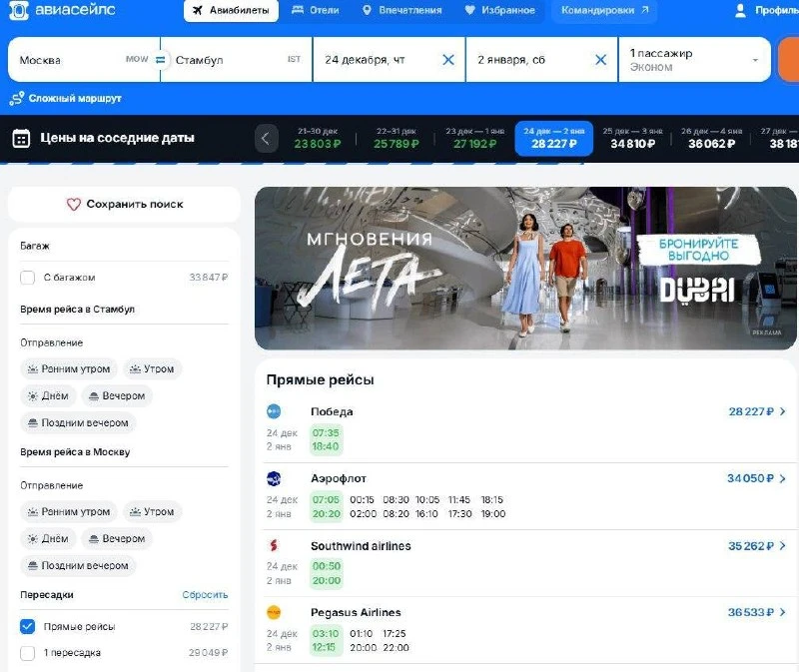
Task: Toggle Днём for the Стамбул flight
Action: [48, 395]
